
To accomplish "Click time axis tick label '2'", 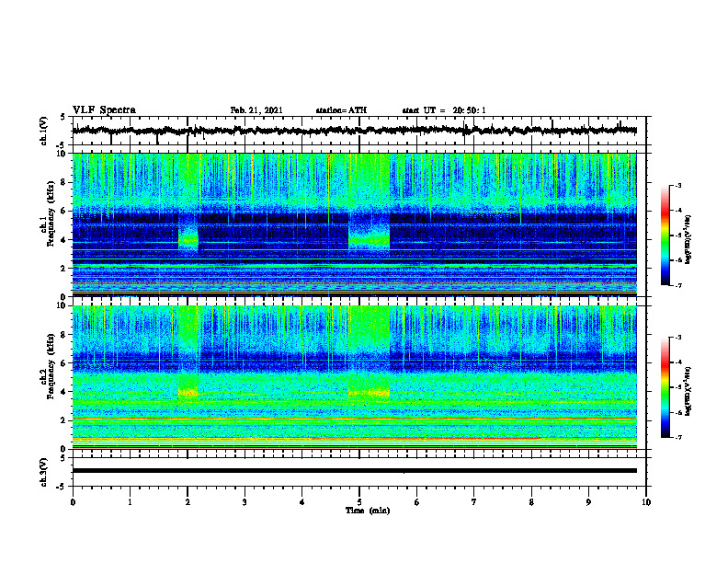I will [x=188, y=502].
